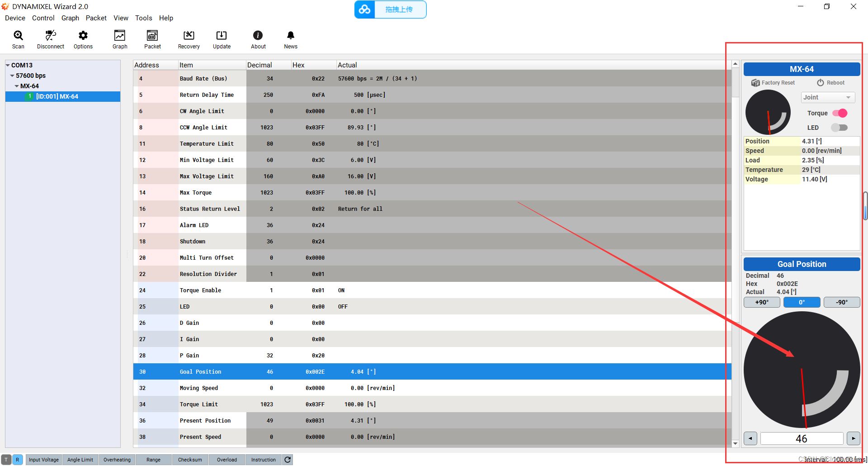Screen dimensions: 868x466
Task: Click the goal position value field 46
Action: 802,438
